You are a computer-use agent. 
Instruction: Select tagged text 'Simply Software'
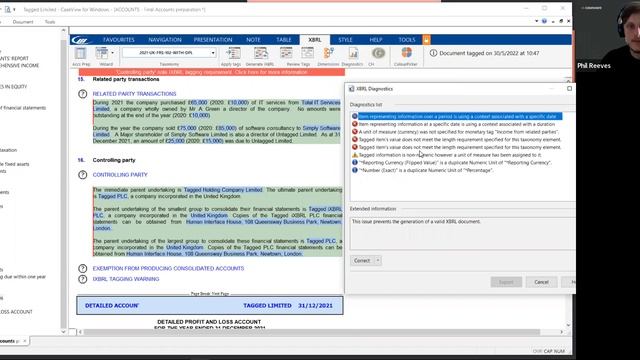pos(321,128)
